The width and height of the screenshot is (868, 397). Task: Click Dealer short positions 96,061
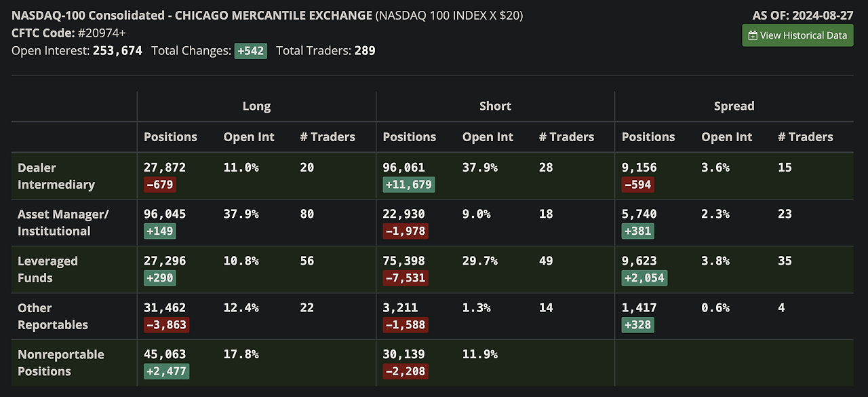404,167
